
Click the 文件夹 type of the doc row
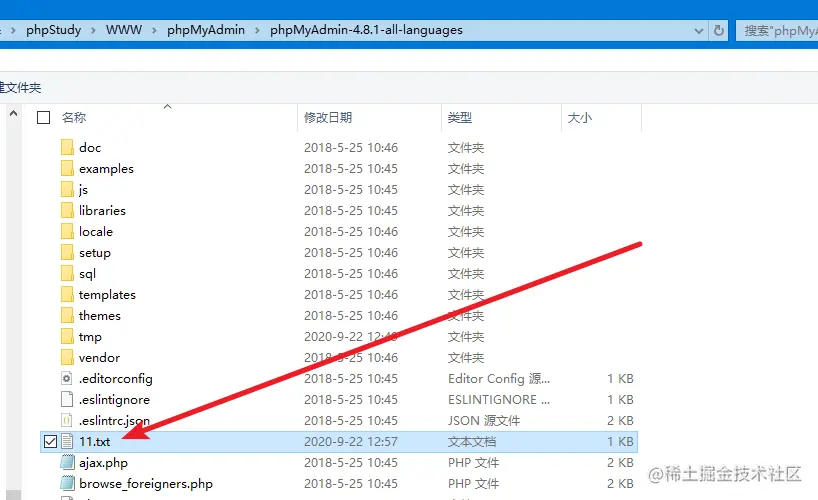pyautogui.click(x=465, y=148)
